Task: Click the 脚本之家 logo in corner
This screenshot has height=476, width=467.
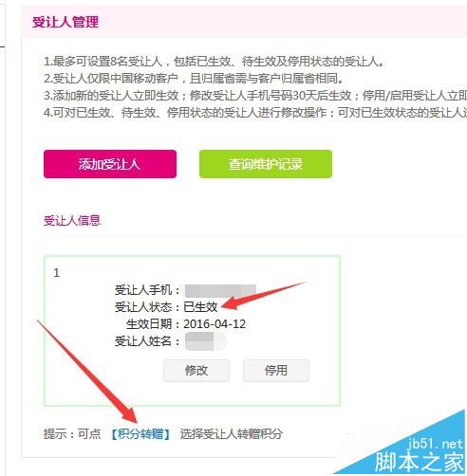Action: coord(420,463)
